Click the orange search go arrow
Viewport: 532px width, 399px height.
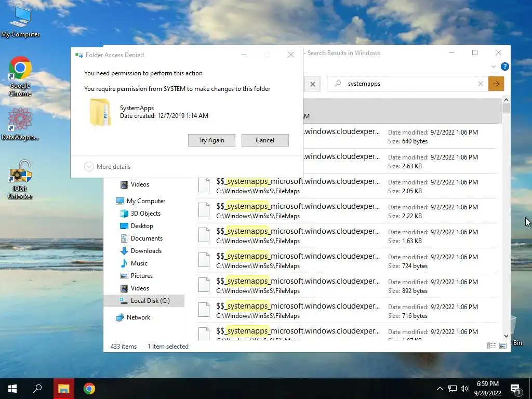[496, 84]
